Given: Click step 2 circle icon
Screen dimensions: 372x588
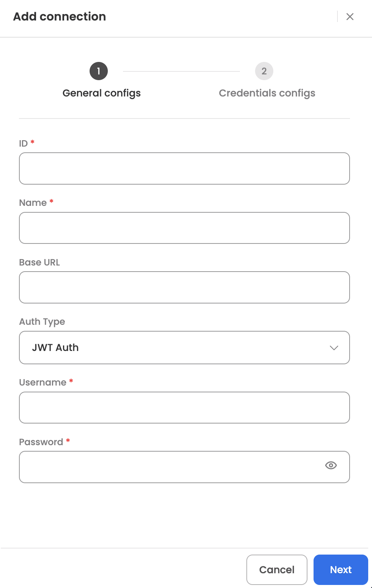Looking at the screenshot, I should pyautogui.click(x=264, y=71).
